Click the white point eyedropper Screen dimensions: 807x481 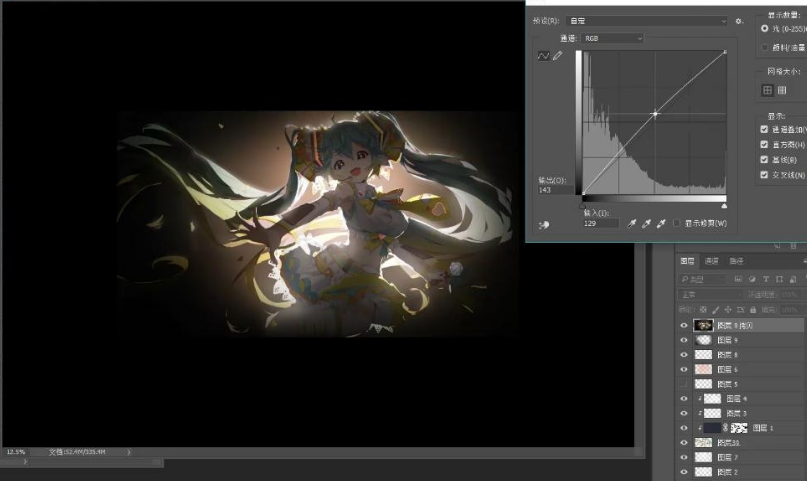coord(660,222)
